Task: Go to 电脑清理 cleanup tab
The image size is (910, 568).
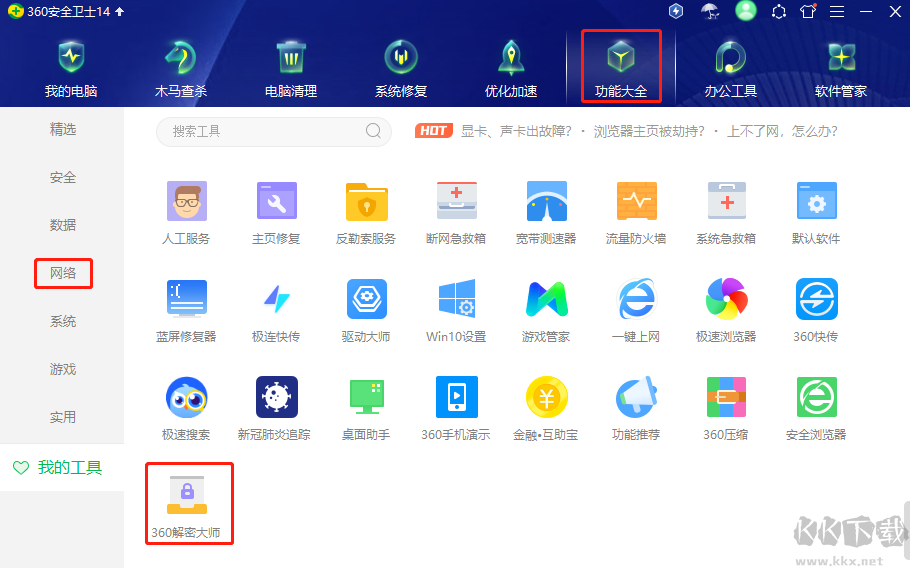Action: point(291,70)
